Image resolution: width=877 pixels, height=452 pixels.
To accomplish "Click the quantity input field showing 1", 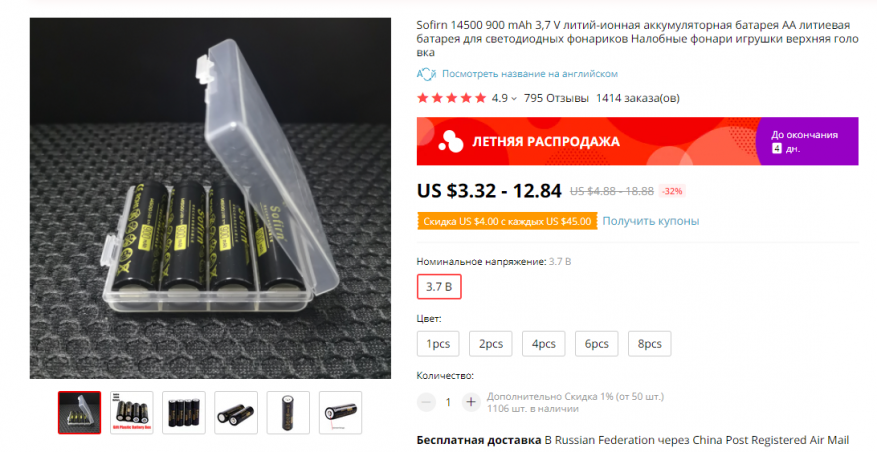I will tap(448, 402).
